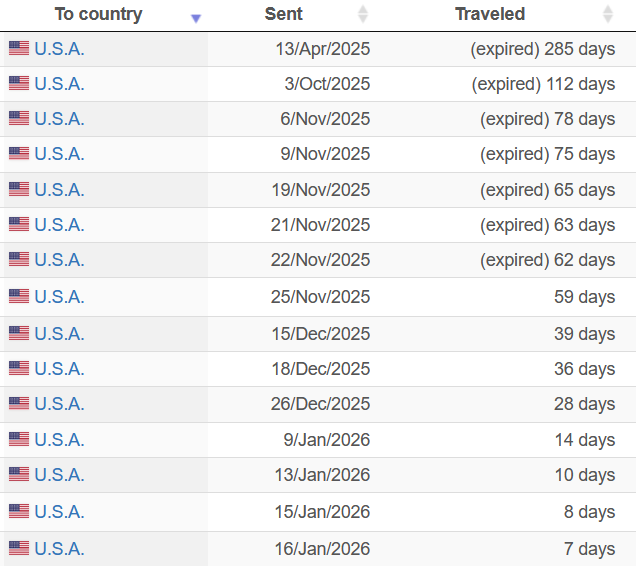The height and width of the screenshot is (566, 636).
Task: Sort by the Traveled header label
Action: 490,14
